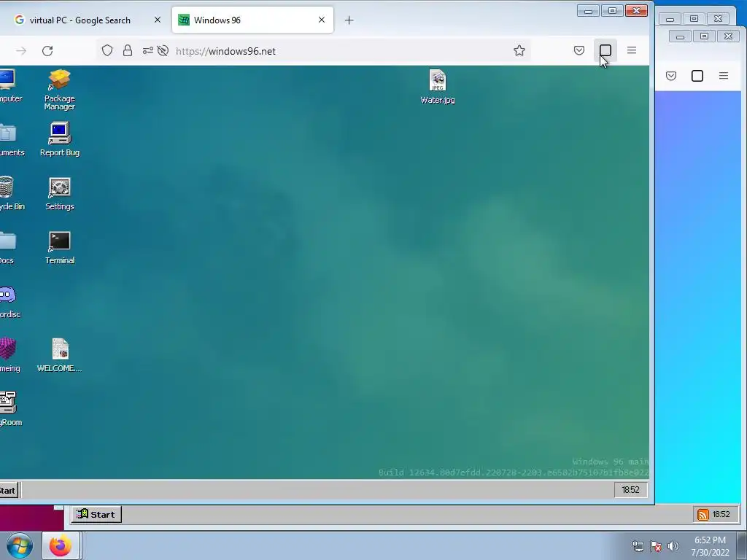
Task: Open the Room app icon with keyboard
Action: point(9,408)
